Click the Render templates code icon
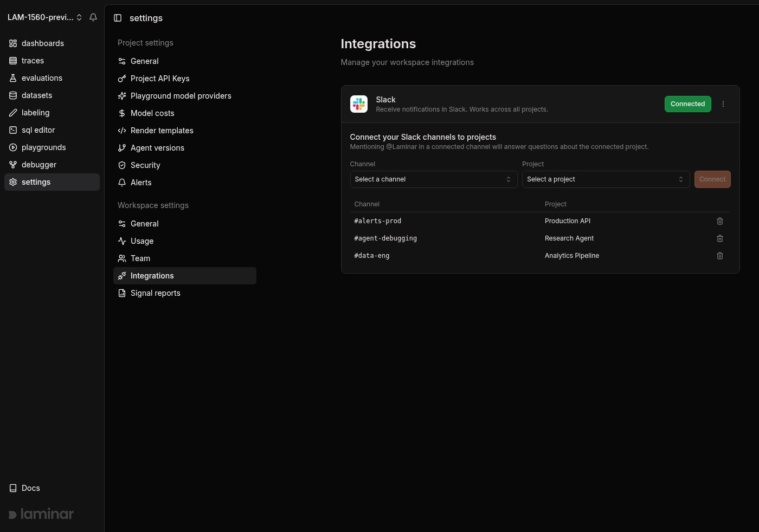The image size is (759, 532). 122,131
